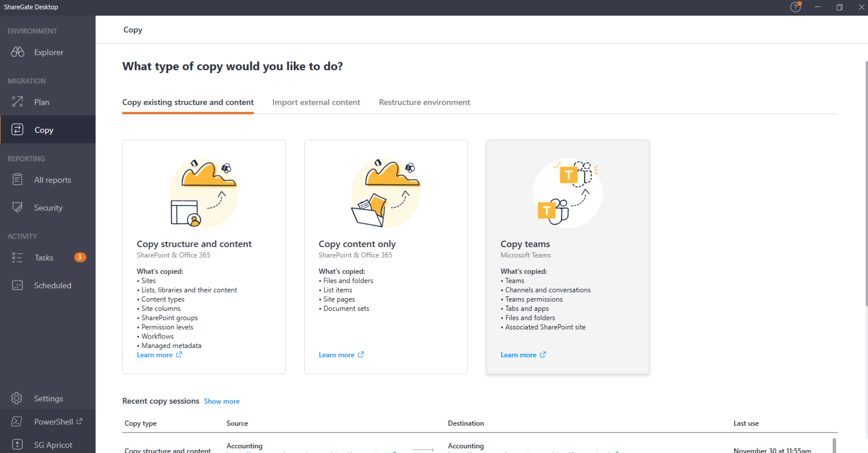Open help question mark icon in title bar
The width and height of the screenshot is (868, 453).
click(x=796, y=8)
